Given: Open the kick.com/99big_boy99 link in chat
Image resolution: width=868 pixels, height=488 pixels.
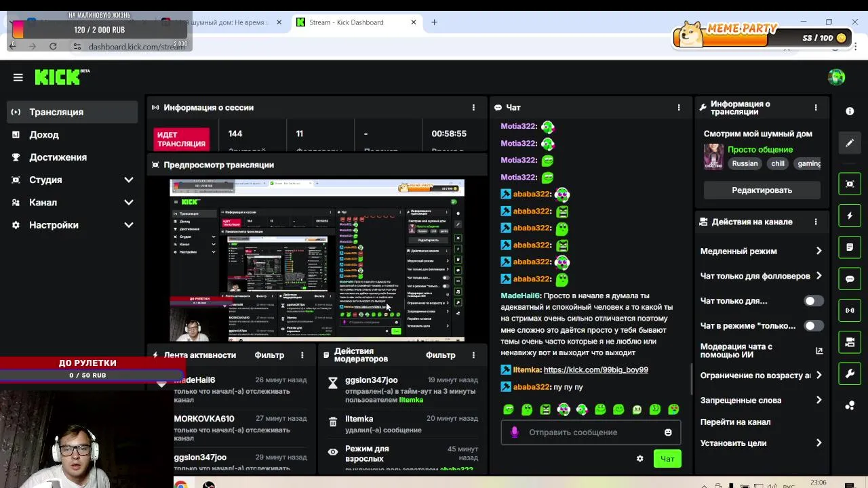Looking at the screenshot, I should (595, 370).
